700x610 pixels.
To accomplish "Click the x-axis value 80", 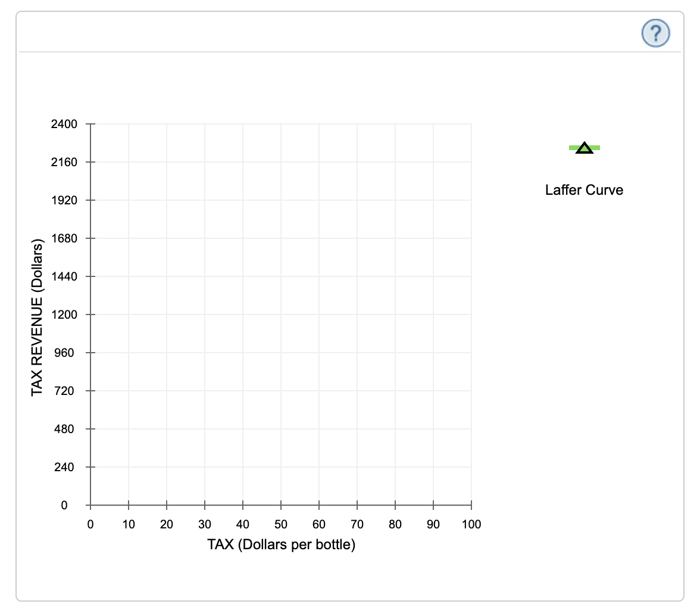I will click(395, 524).
